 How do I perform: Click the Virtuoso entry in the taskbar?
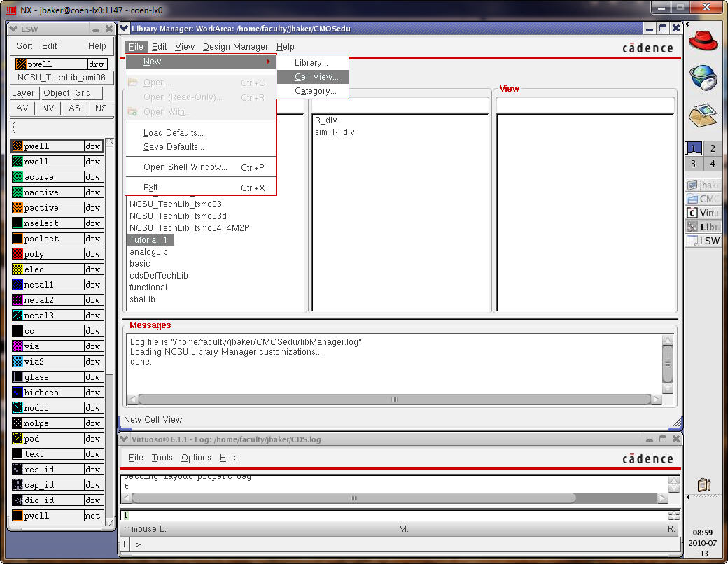click(x=703, y=213)
